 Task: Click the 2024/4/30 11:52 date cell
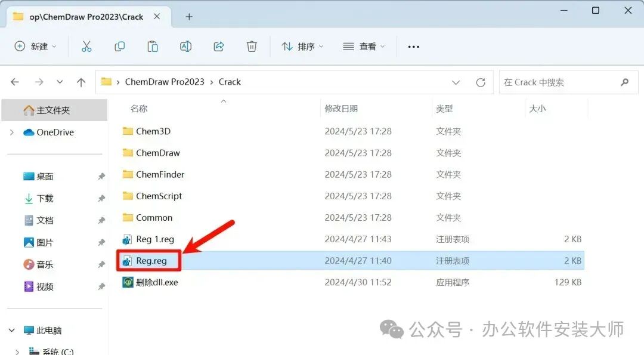pos(358,282)
